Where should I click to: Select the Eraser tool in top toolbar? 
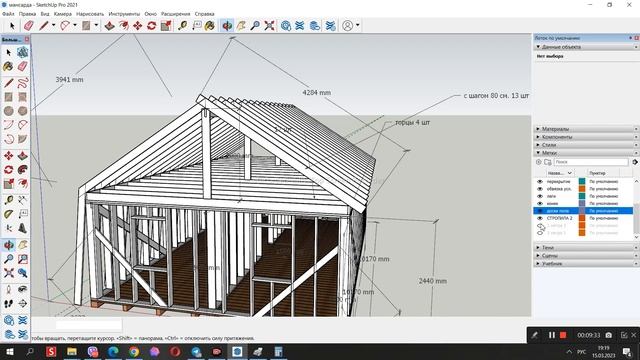click(29, 26)
